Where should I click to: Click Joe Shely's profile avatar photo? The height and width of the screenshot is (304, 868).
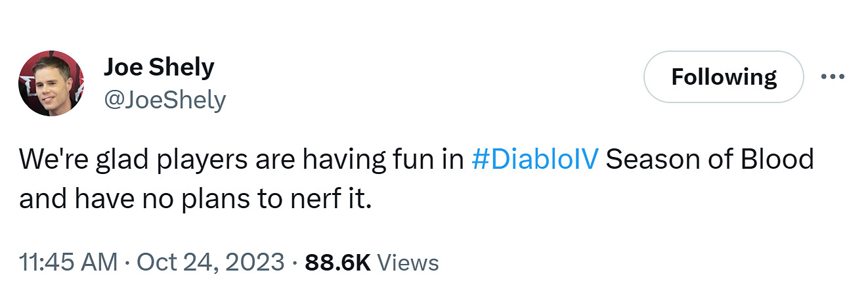pyautogui.click(x=52, y=83)
